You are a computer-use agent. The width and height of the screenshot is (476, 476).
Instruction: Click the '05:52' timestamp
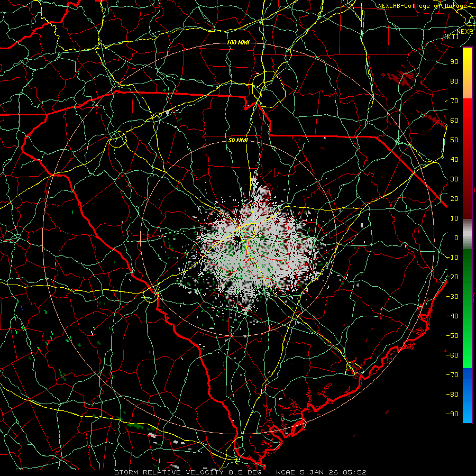[x=354, y=472]
